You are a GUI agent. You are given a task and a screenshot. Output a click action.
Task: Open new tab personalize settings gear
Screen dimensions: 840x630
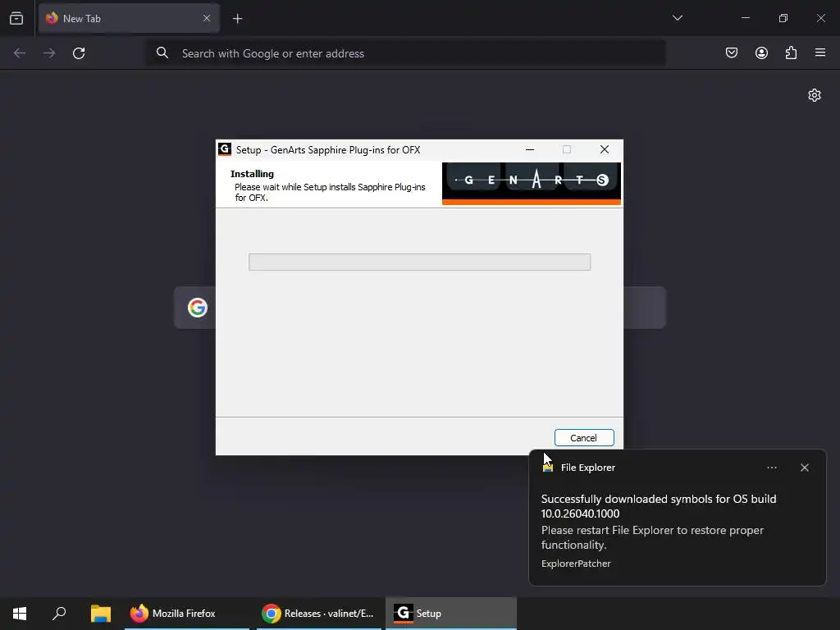(x=815, y=95)
